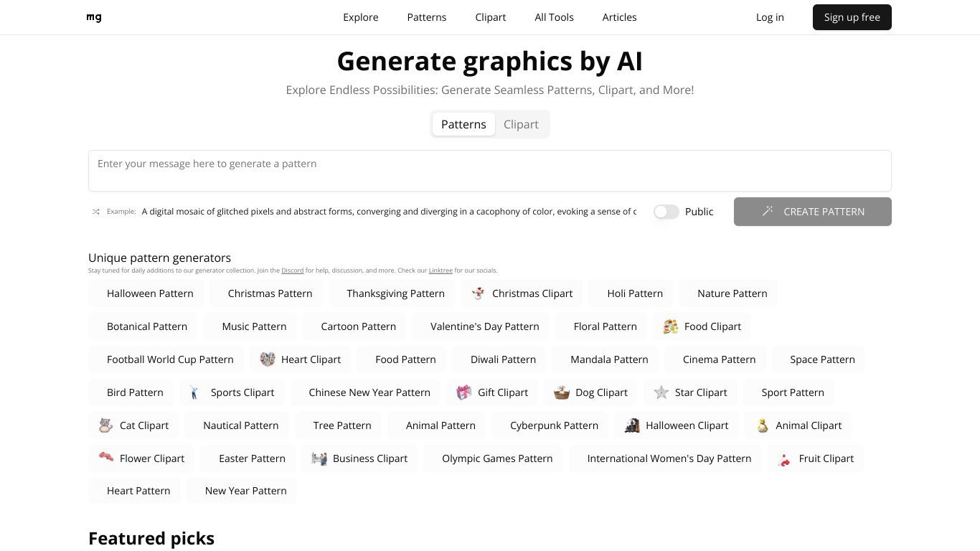
Task: Select the Patterns tab
Action: click(x=463, y=124)
